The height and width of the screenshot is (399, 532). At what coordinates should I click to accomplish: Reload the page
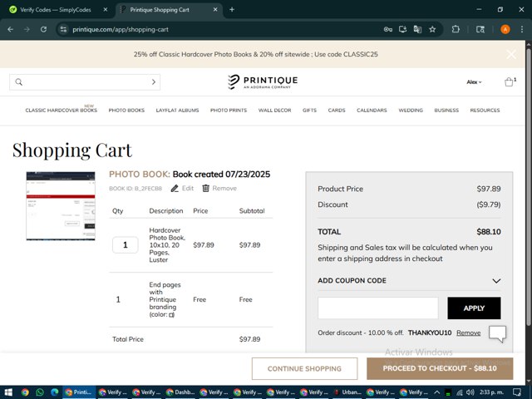point(43,30)
